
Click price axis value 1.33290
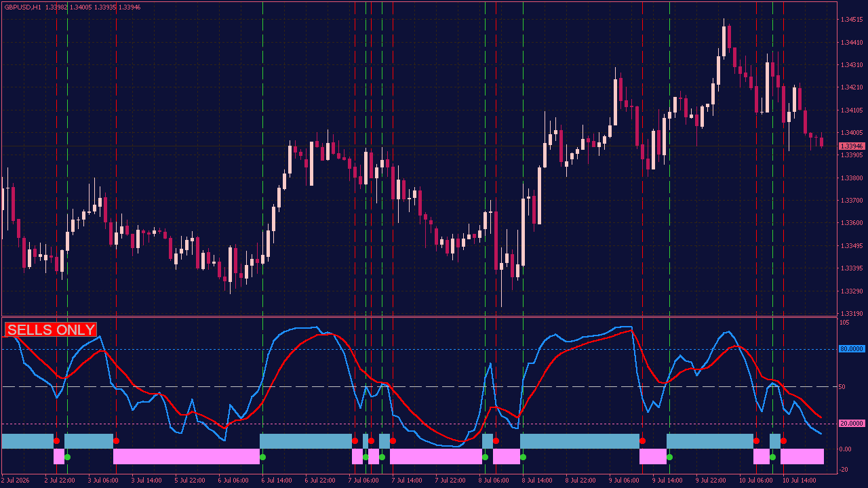tap(852, 291)
